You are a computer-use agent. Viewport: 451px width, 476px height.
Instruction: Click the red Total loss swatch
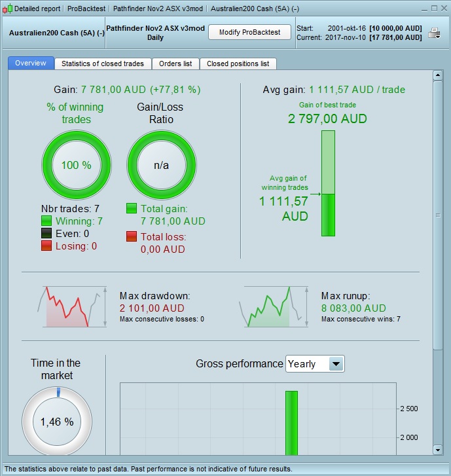click(x=132, y=236)
